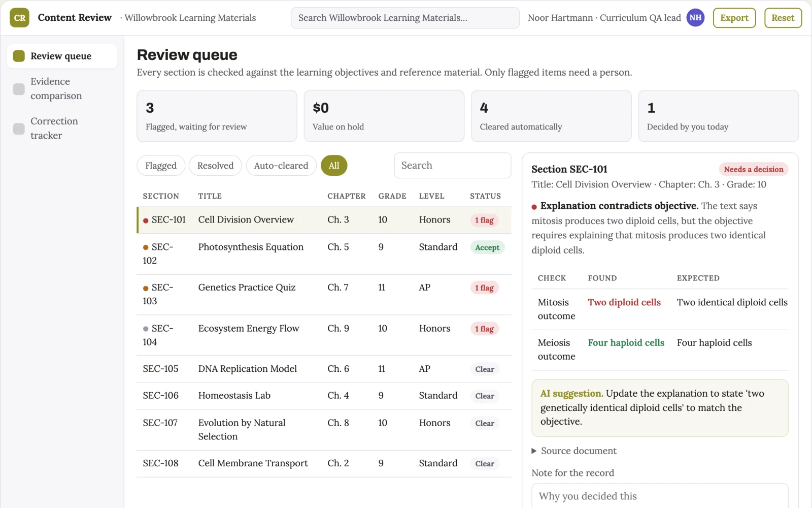This screenshot has height=508, width=812.
Task: Click the Clear status for SEC-105
Action: pyautogui.click(x=485, y=369)
